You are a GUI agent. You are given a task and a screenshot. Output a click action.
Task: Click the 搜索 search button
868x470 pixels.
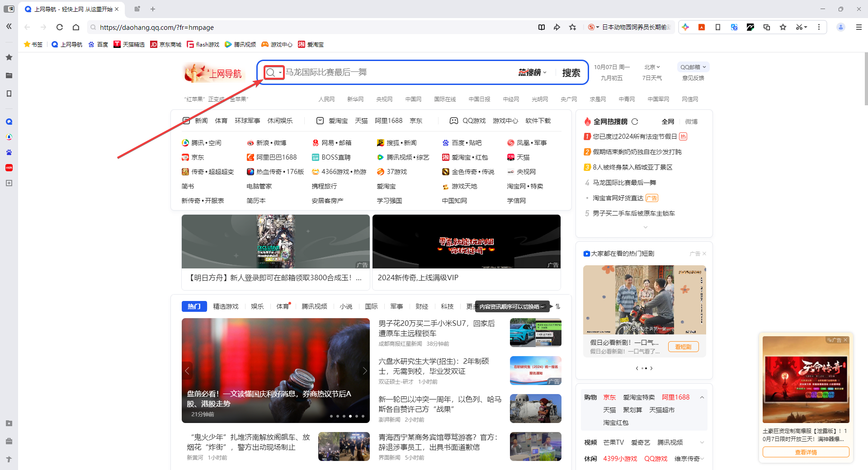[x=571, y=72]
